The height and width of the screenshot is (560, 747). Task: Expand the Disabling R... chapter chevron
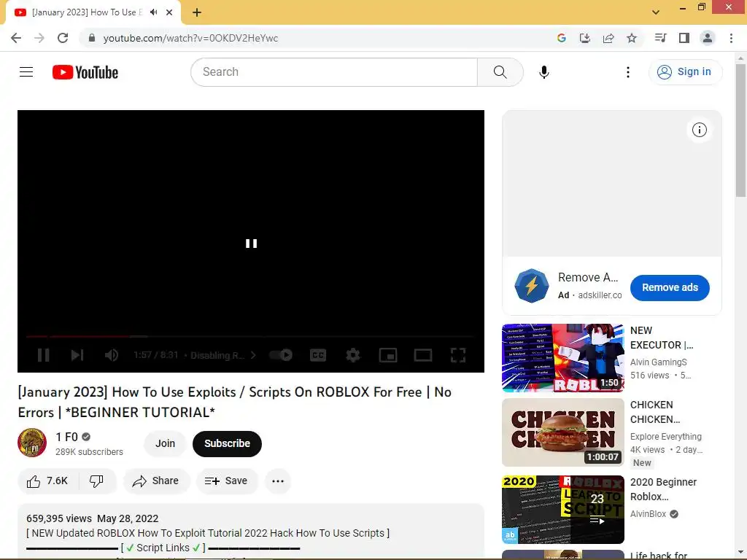(253, 355)
